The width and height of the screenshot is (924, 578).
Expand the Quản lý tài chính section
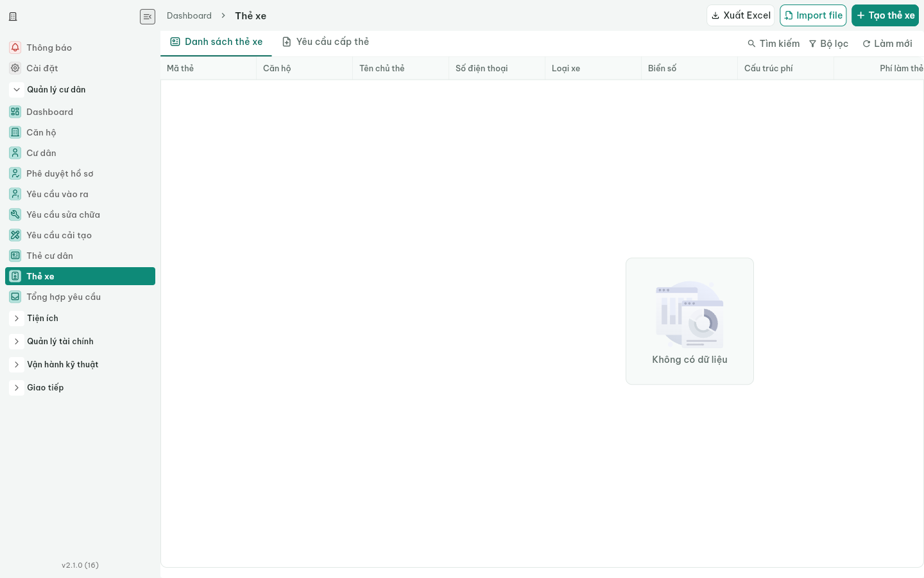click(x=17, y=342)
